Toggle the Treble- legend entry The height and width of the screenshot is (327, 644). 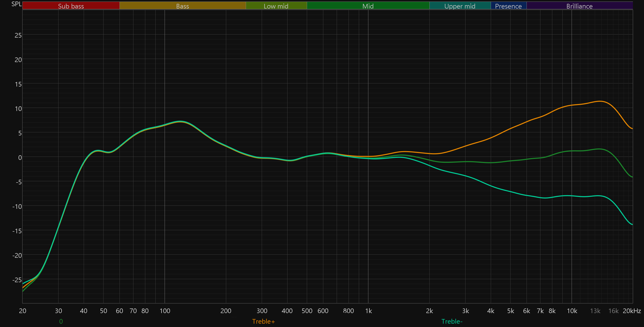452,321
